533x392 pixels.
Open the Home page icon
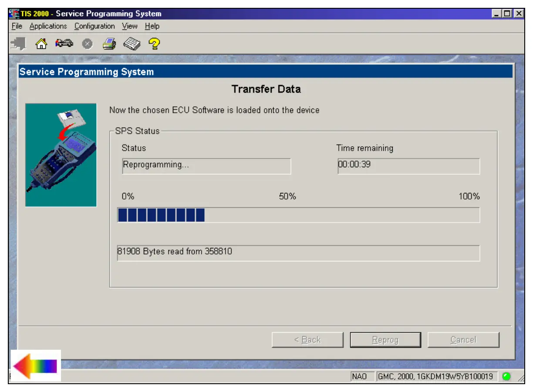coord(41,44)
